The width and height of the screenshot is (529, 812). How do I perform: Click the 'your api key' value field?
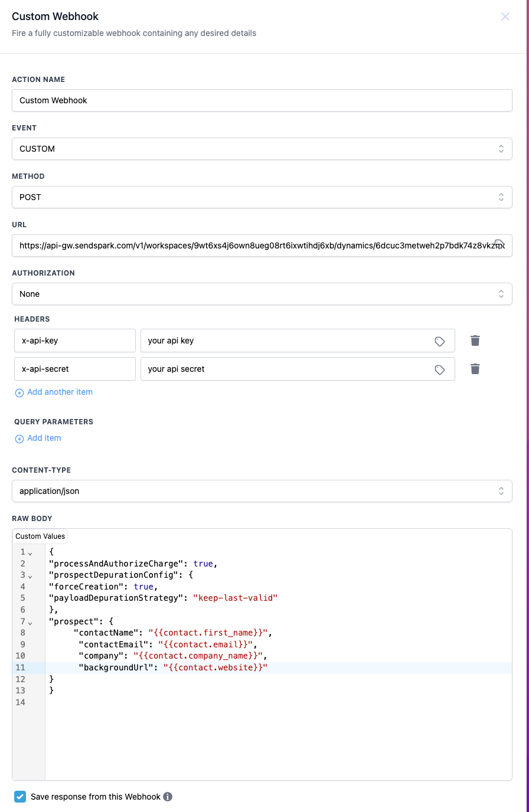[298, 340]
